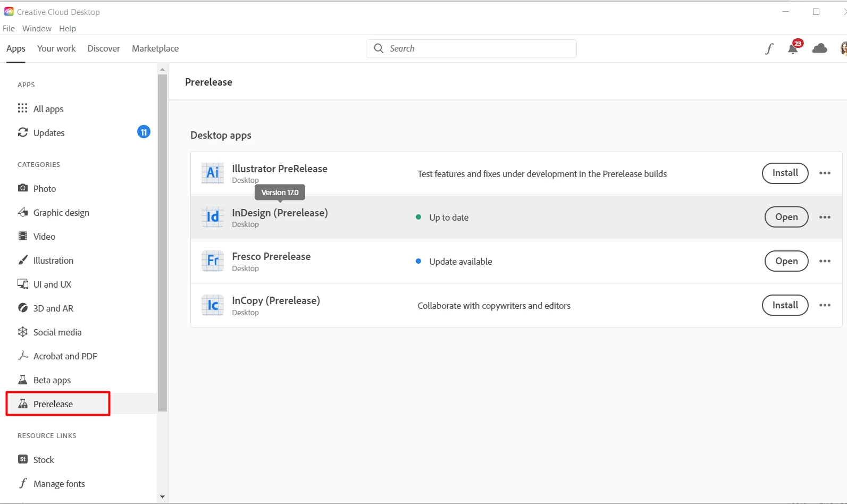Click the sidebar scrollbar thumb

point(162,242)
